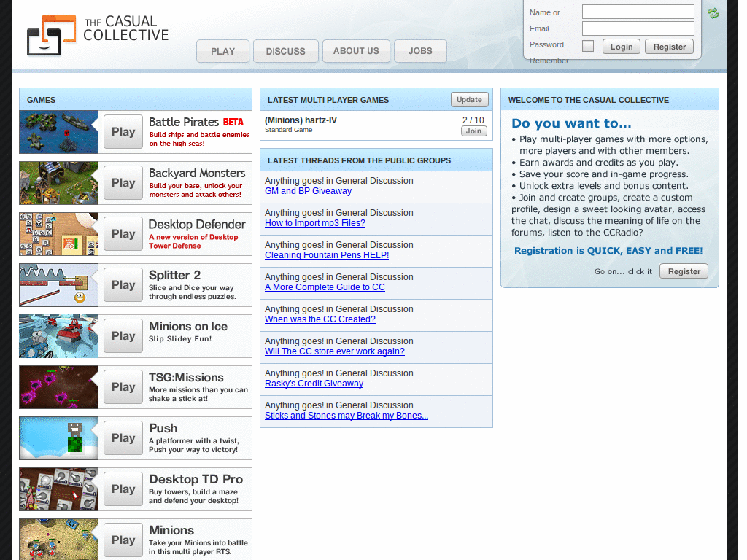This screenshot has height=560, width=747.
Task: Open A More Complete Guide to CC
Action: point(325,287)
